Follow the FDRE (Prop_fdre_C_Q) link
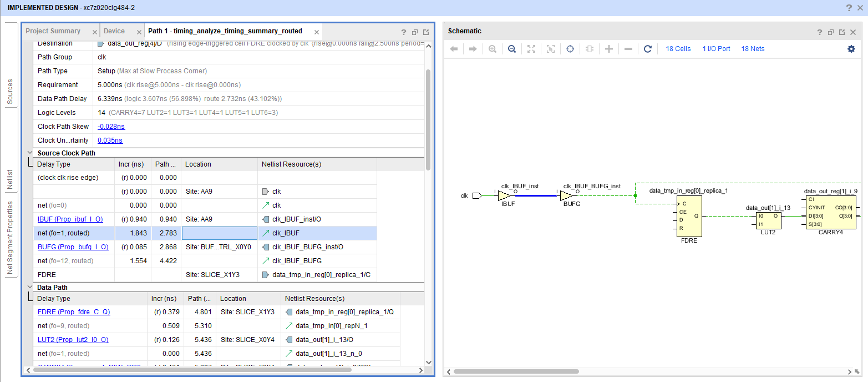The image size is (868, 382). tap(74, 312)
